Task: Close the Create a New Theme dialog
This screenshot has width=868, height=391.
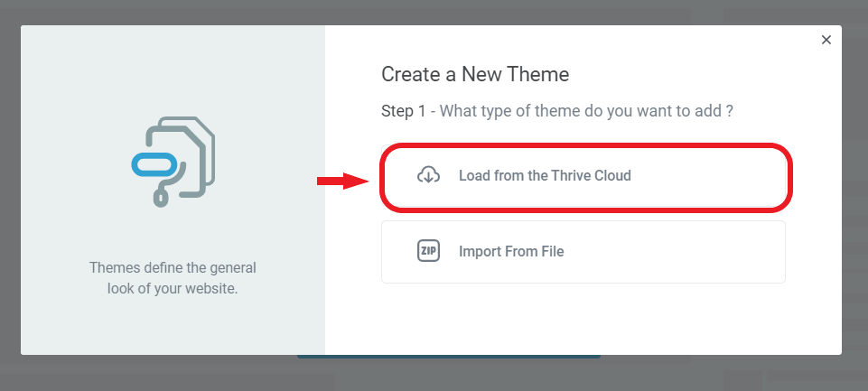Action: pos(826,40)
